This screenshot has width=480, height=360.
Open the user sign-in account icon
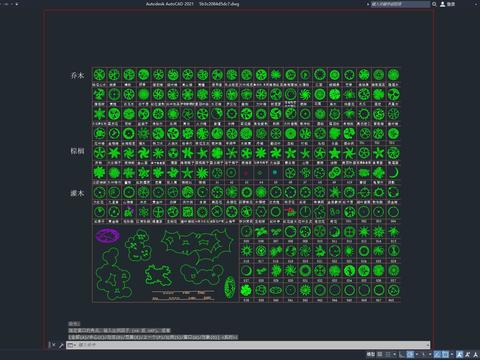point(442,4)
